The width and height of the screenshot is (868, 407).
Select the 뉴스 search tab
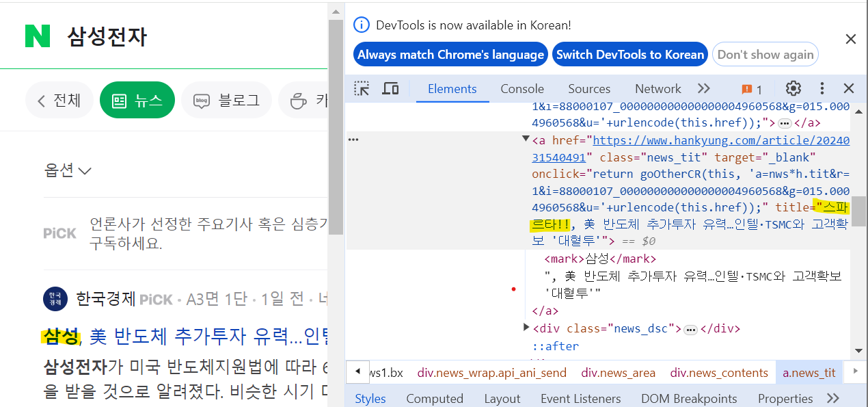[x=137, y=101]
